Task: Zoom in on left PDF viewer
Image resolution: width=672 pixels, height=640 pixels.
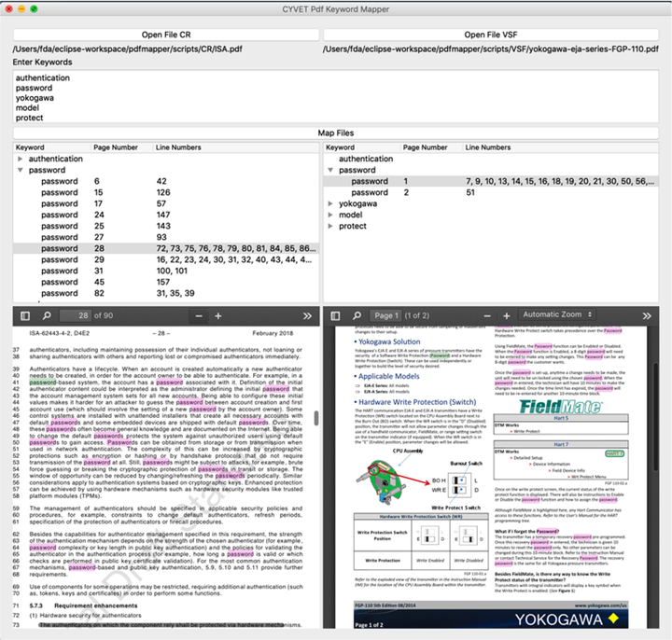Action: click(218, 316)
